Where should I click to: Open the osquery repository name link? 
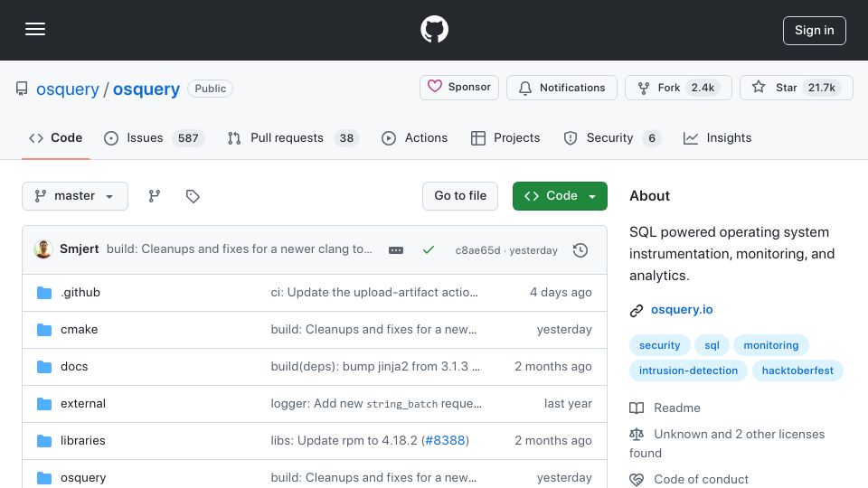tap(146, 89)
